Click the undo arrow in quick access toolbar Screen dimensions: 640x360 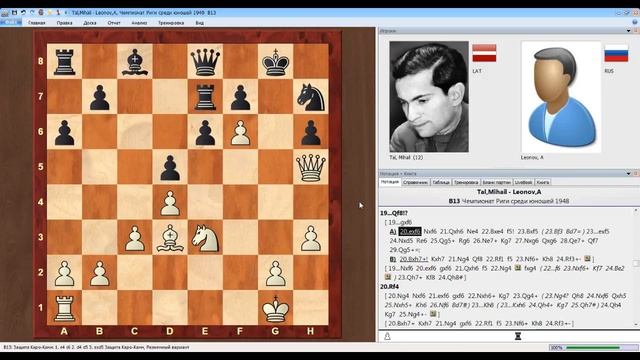point(23,13)
